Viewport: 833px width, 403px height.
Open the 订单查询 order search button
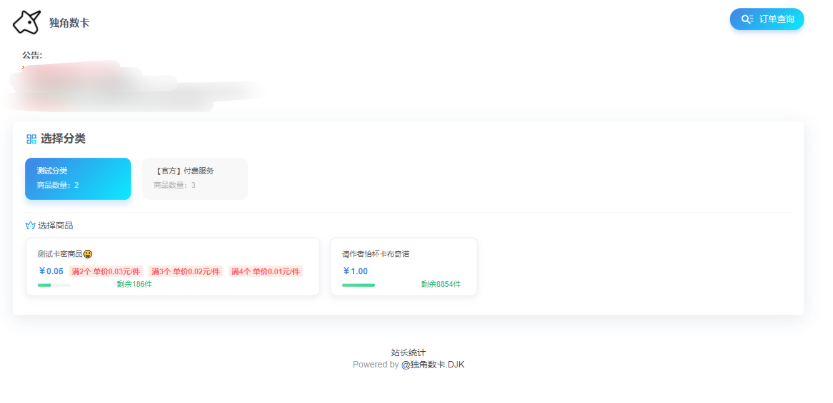(x=766, y=19)
